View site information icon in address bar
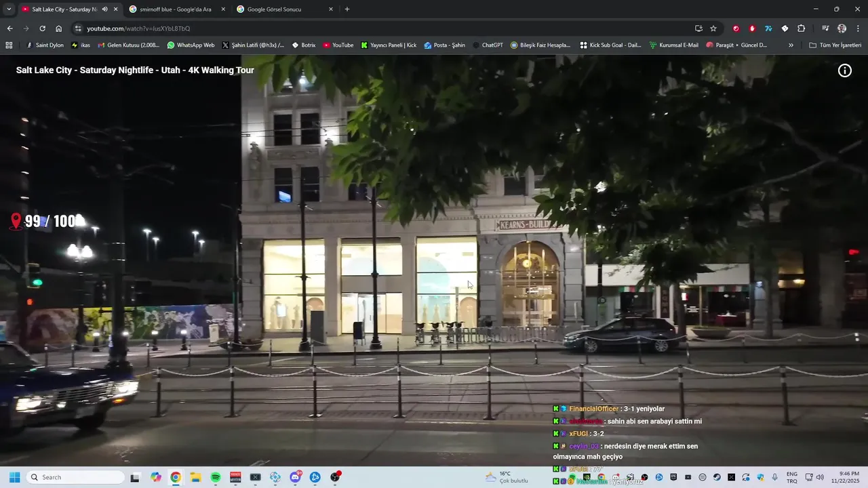 point(78,28)
